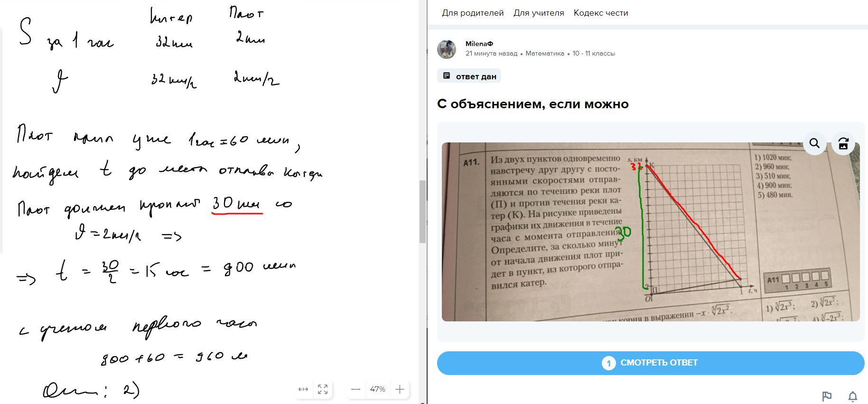Click the Математика subject link
868x404 pixels.
[545, 54]
